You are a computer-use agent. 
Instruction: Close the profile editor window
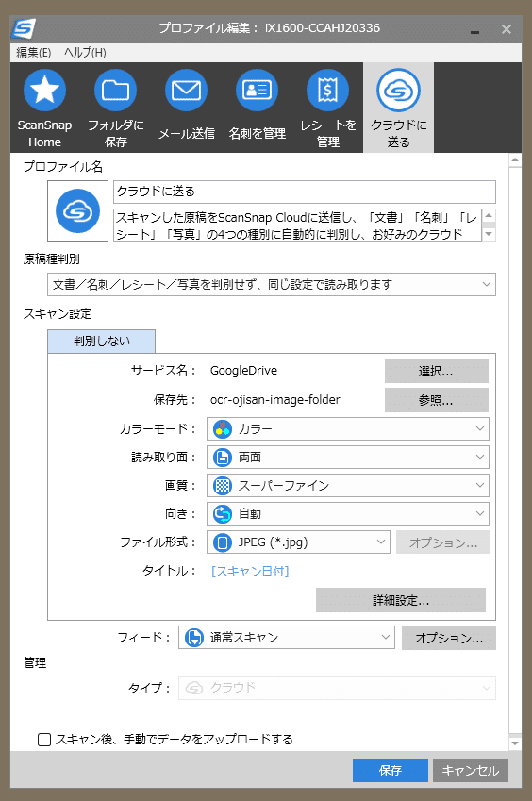(507, 29)
